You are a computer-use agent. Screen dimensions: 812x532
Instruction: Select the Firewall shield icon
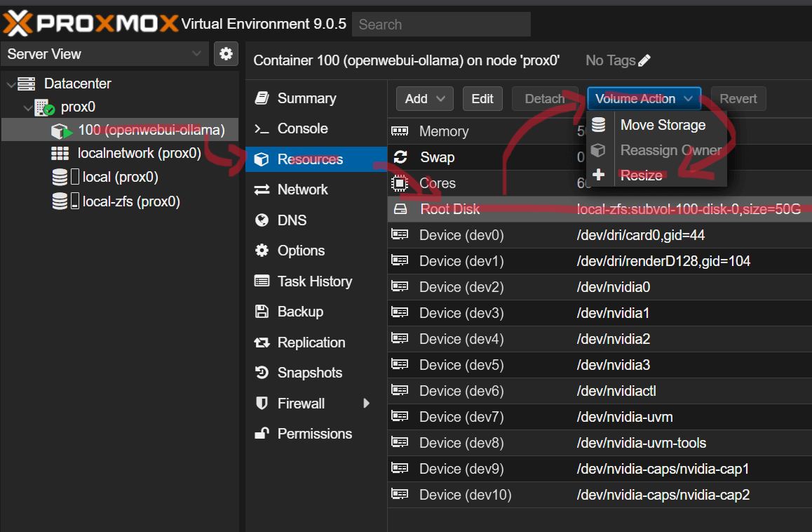pyautogui.click(x=262, y=404)
